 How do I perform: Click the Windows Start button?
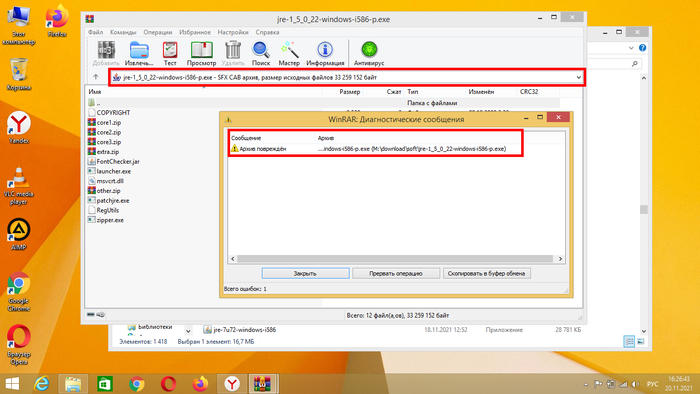pyautogui.click(x=12, y=384)
